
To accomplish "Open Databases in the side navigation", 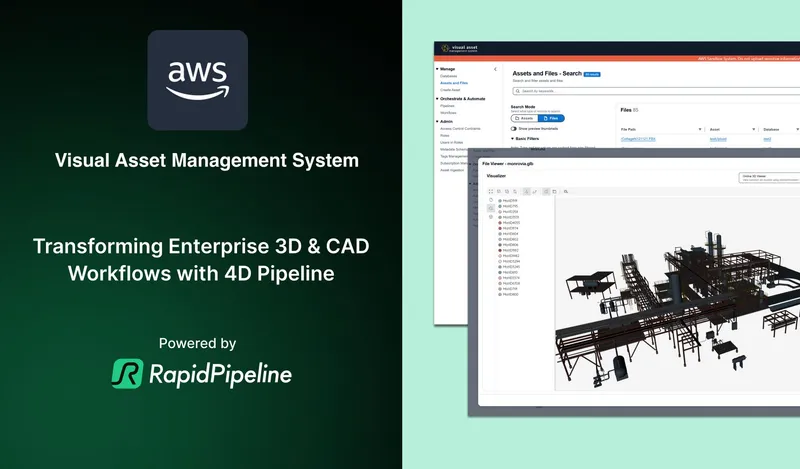I will pos(448,76).
